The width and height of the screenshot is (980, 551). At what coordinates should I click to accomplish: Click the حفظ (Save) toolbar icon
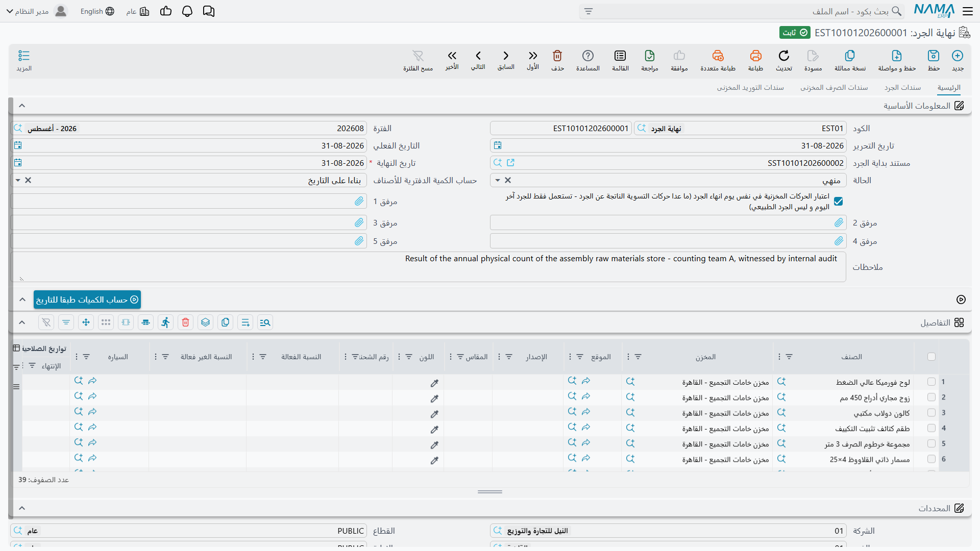934,56
